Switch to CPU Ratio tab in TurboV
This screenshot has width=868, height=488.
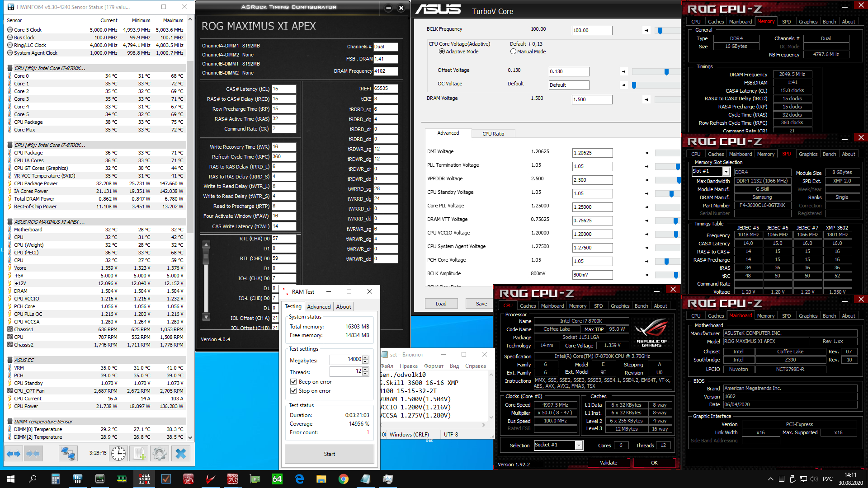tap(493, 134)
